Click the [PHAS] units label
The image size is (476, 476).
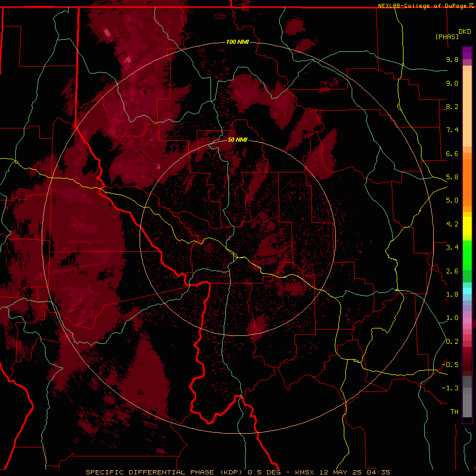[x=447, y=36]
